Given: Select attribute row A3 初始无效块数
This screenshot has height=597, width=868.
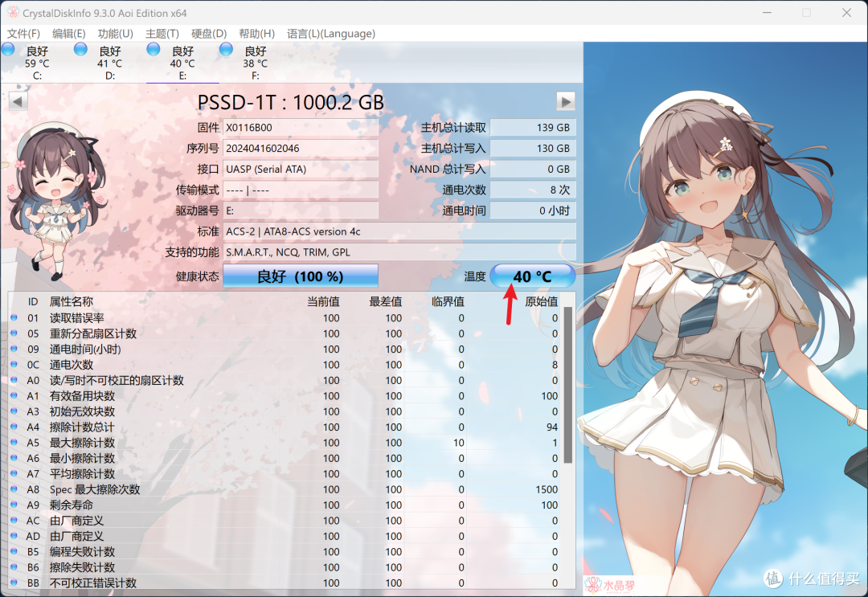Looking at the screenshot, I should 285,411.
